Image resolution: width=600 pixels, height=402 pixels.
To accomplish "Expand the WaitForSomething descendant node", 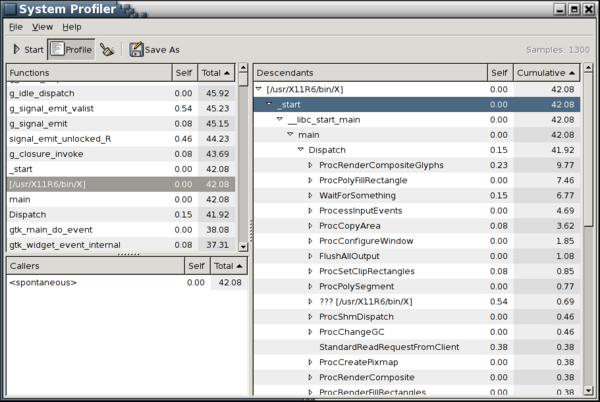I will (310, 195).
